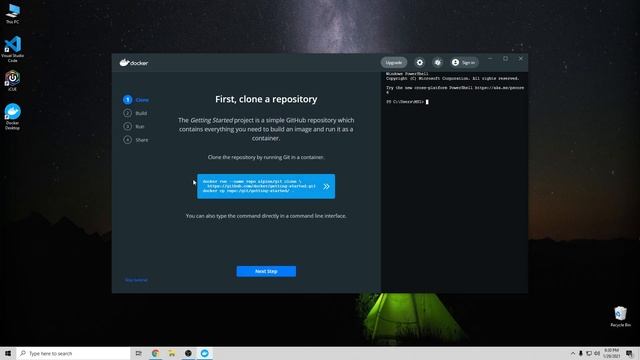The image size is (640, 360).
Task: Open volume tray icon
Action: (597, 353)
